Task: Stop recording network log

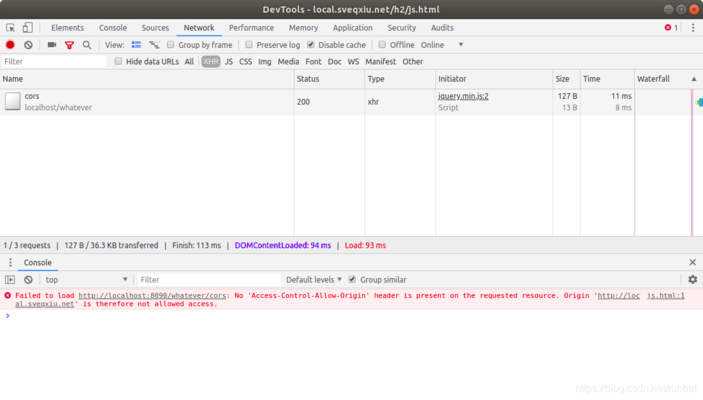Action: (x=11, y=45)
